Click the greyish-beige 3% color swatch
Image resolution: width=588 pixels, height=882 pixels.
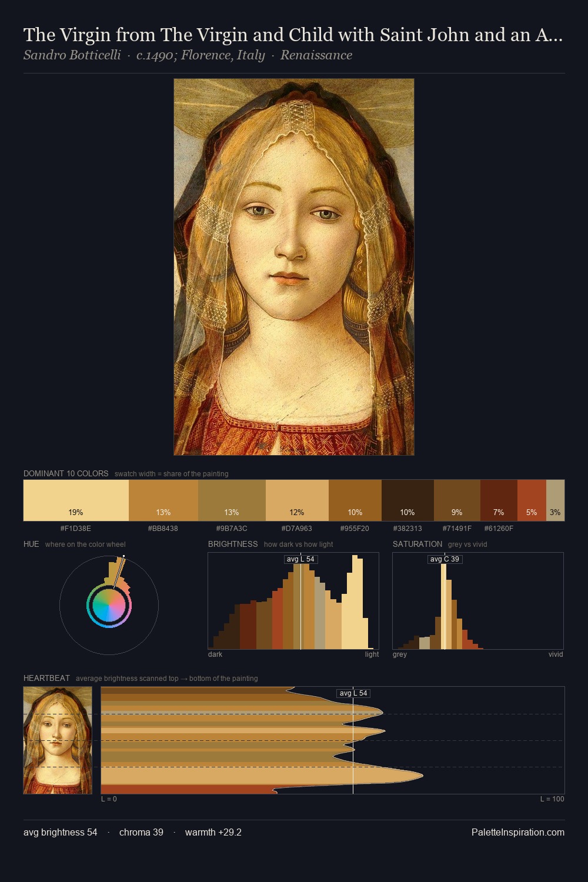coord(555,500)
